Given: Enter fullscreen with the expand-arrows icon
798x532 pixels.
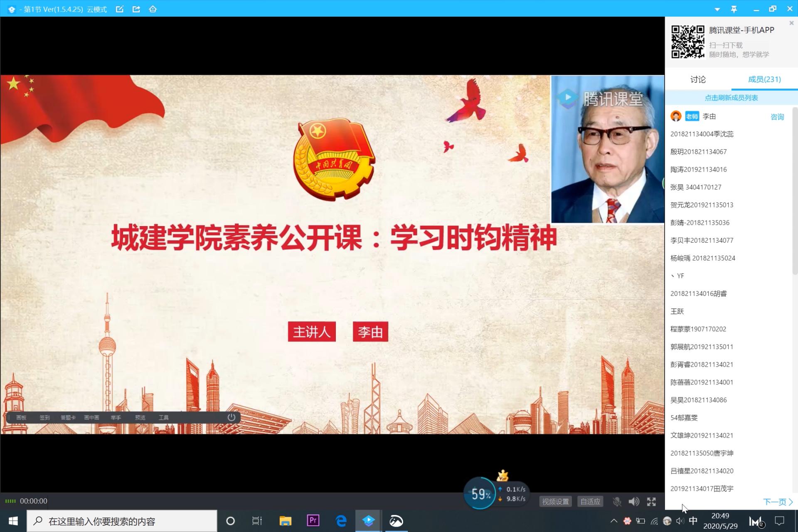Looking at the screenshot, I should pos(651,502).
